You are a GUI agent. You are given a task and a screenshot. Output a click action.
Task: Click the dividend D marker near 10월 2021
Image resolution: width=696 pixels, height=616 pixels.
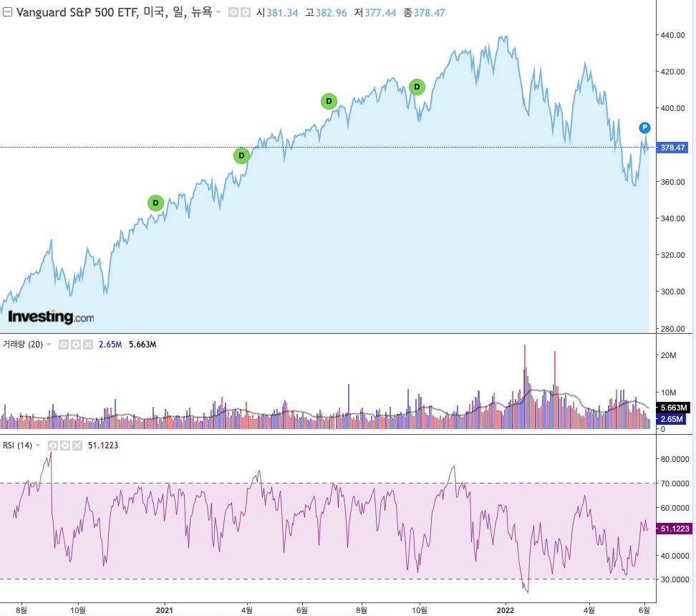(417, 87)
